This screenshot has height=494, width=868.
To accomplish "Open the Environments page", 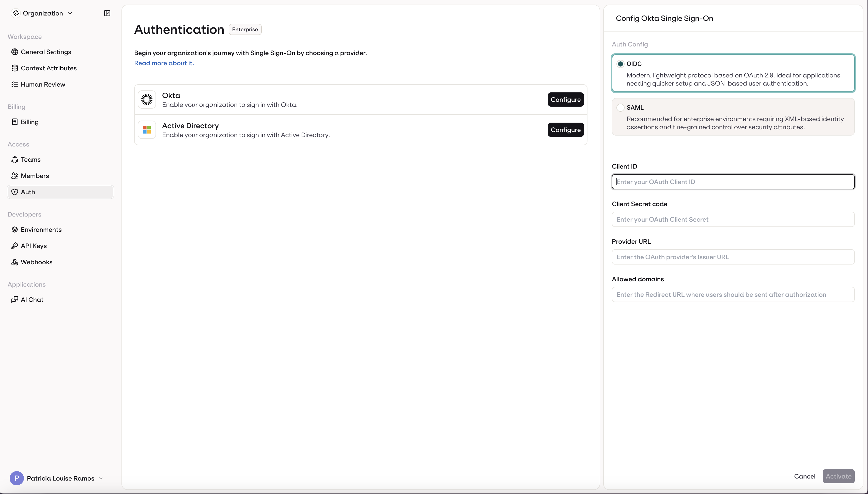I will pyautogui.click(x=41, y=229).
